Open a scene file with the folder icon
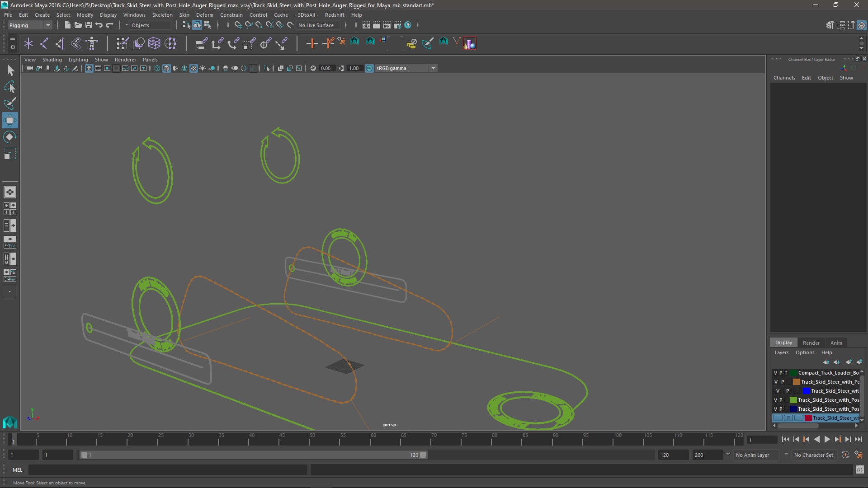This screenshot has width=868, height=488. coord(78,25)
